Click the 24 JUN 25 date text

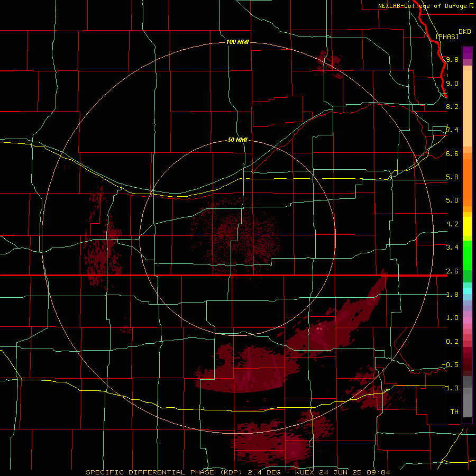(340, 472)
